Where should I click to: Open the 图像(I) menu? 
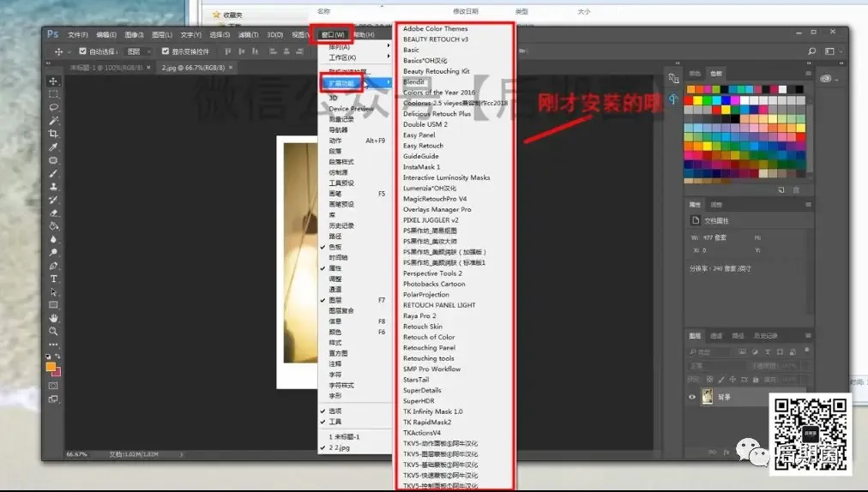click(x=134, y=34)
